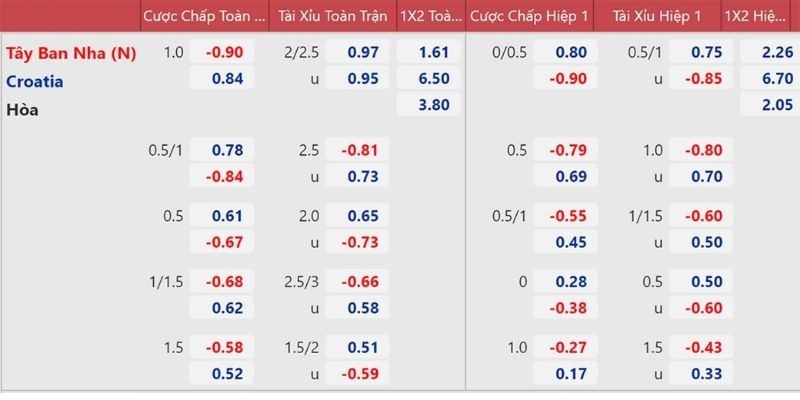This screenshot has width=800, height=400.
Task: Select the 2.26 first-half 1X2 odds
Action: 768,52
